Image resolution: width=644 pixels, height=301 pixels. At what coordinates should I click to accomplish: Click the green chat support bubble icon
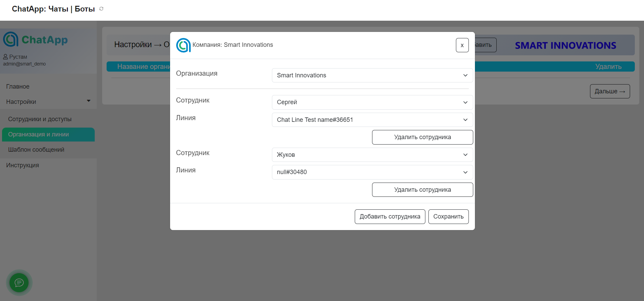click(19, 282)
